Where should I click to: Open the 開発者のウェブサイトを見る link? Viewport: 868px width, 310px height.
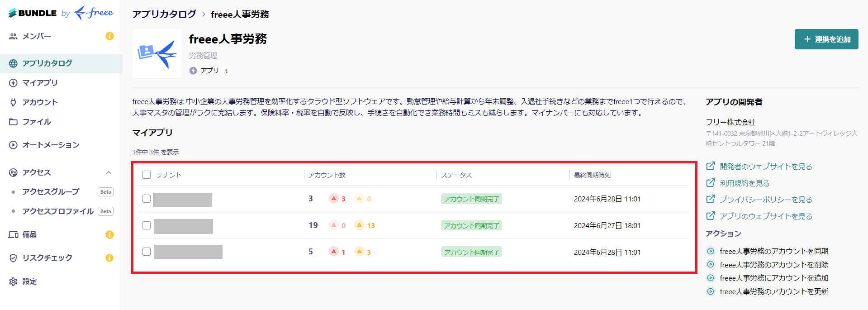tap(766, 167)
